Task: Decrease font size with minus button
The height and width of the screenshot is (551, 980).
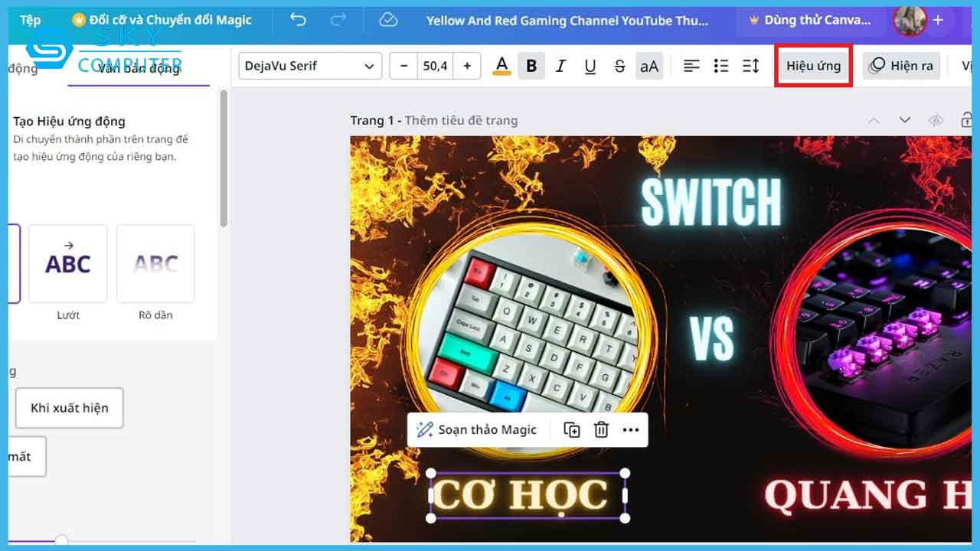Action: click(x=403, y=66)
